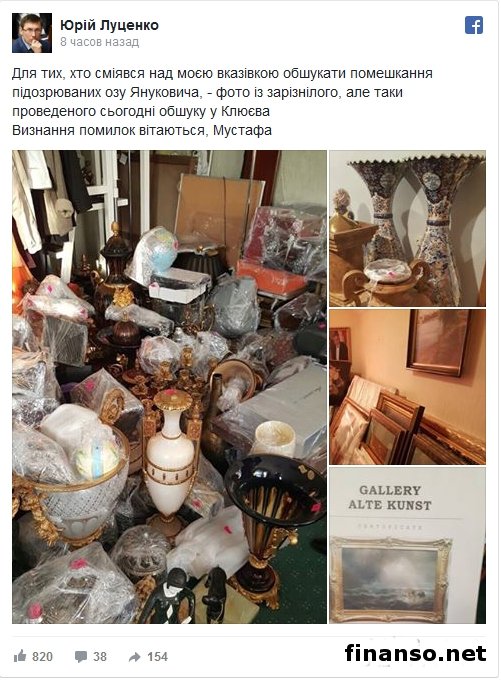Click the '8 часов назад' timestamp
501x681 pixels.
pos(99,42)
